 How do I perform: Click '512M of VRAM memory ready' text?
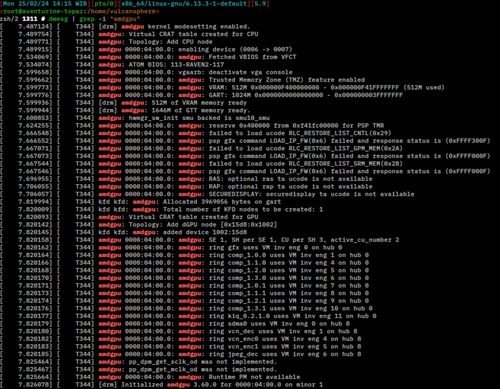coord(199,103)
